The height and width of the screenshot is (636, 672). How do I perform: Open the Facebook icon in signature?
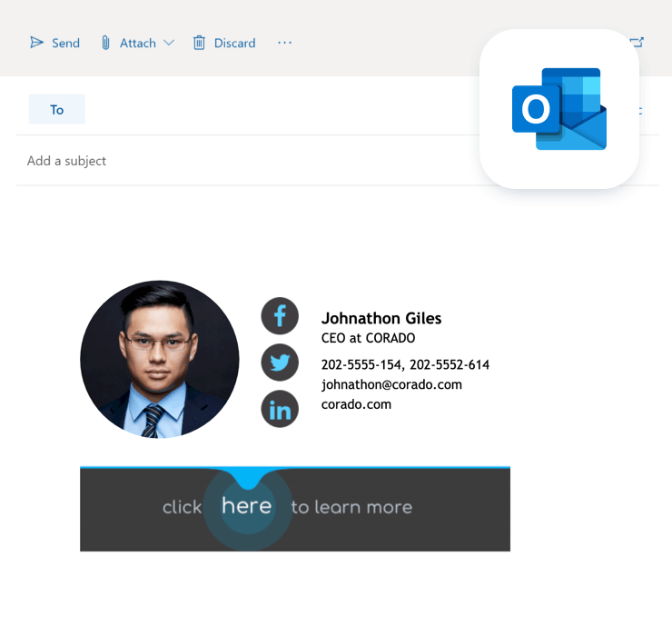(280, 315)
